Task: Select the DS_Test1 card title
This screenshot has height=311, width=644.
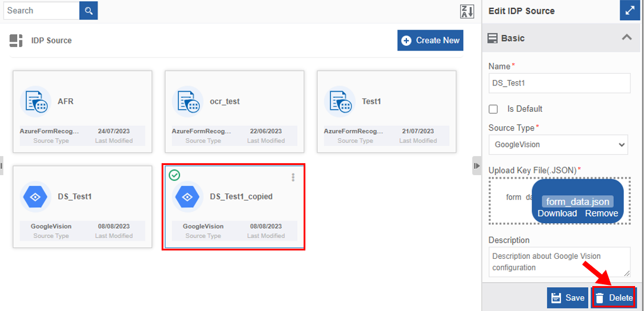Action: point(75,196)
